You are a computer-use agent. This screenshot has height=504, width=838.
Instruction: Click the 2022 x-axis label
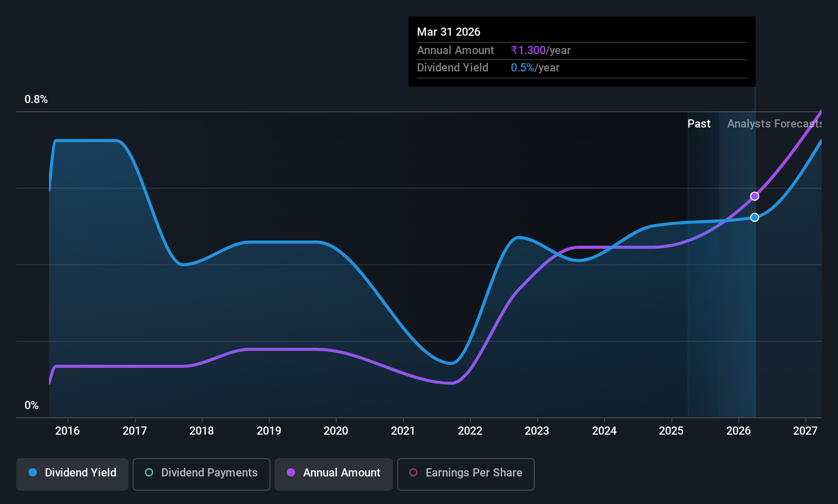[x=470, y=431]
